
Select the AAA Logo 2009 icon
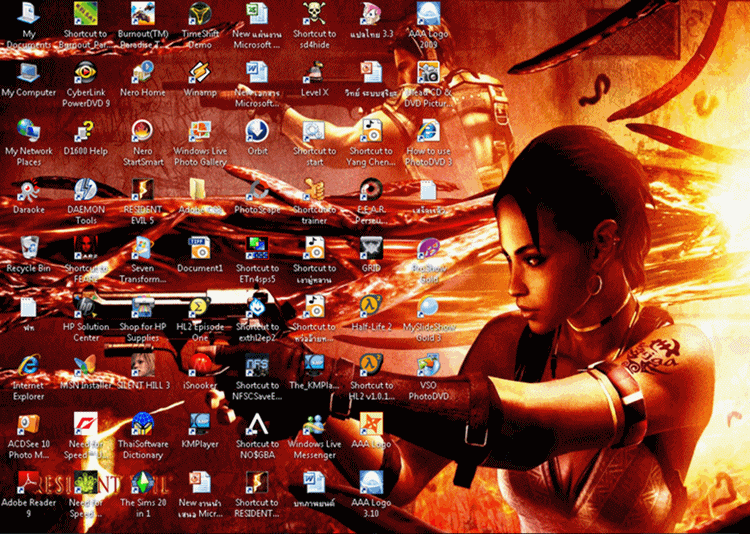point(429,13)
